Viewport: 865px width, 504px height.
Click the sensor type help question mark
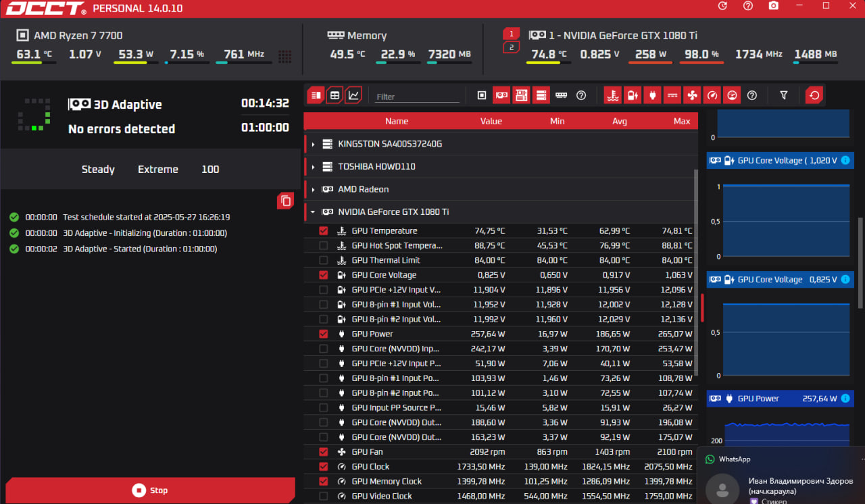click(x=752, y=95)
